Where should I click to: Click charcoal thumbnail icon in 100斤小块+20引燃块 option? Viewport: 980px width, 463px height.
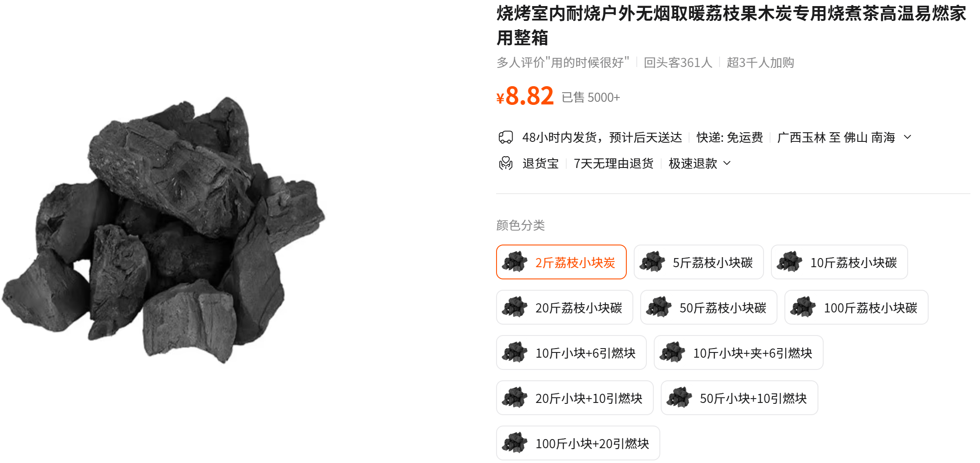click(x=515, y=443)
